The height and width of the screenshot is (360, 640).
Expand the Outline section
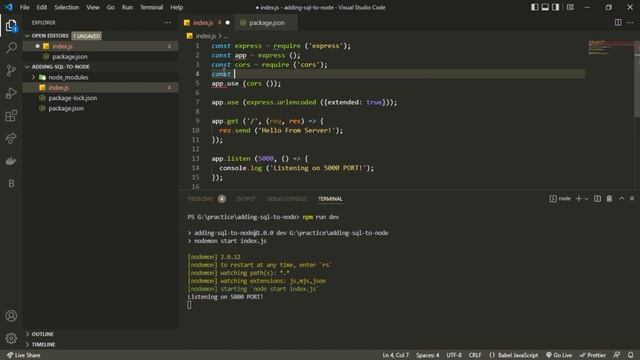coord(100,334)
